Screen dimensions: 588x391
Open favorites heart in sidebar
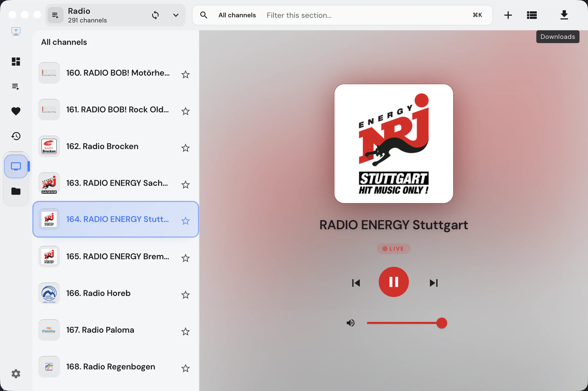point(16,111)
